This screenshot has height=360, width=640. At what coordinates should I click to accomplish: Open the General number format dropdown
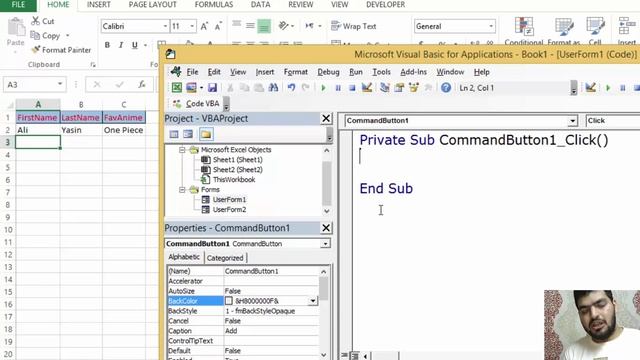pos(491,26)
